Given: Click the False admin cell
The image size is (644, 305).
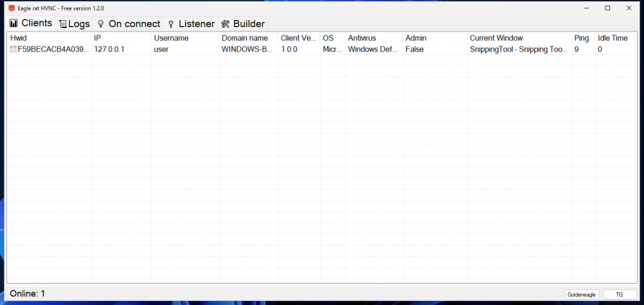Looking at the screenshot, I should point(414,49).
